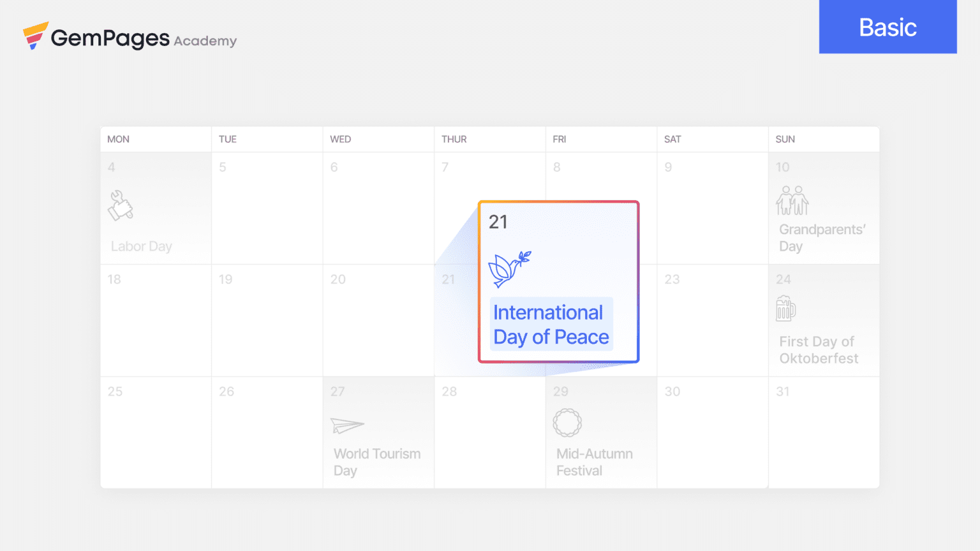Select calendar day 30 cell
The width and height of the screenshot is (980, 551).
coord(713,432)
